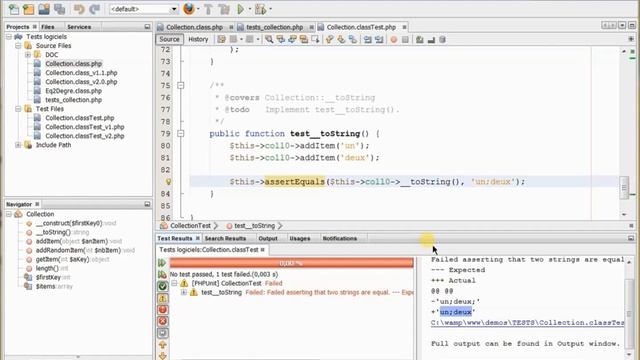
Task: Click the Save All toolbar icon
Action: pyautogui.click(x=60, y=9)
